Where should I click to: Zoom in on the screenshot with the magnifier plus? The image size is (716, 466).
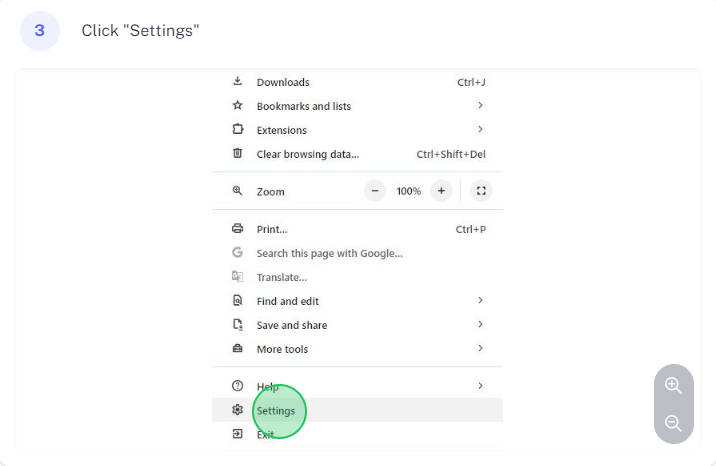(674, 386)
